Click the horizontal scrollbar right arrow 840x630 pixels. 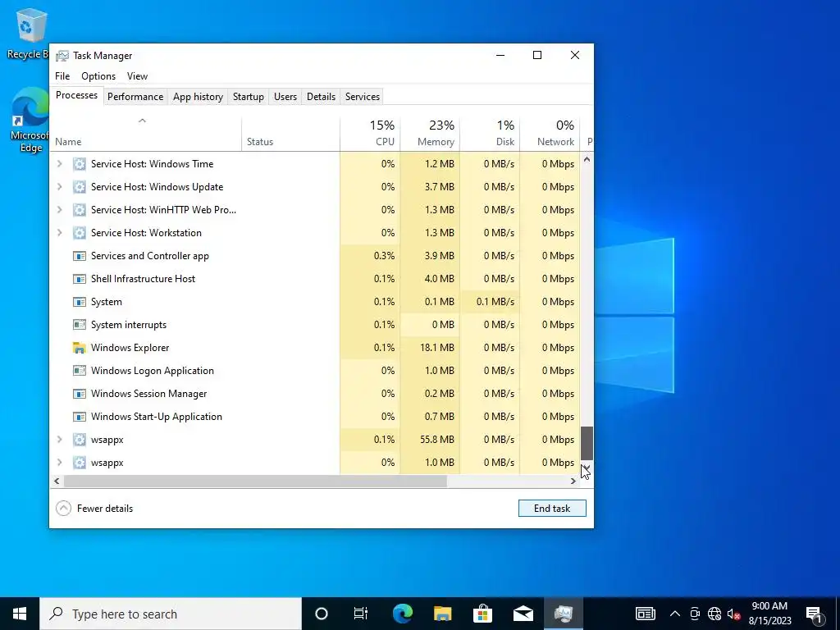tap(573, 481)
